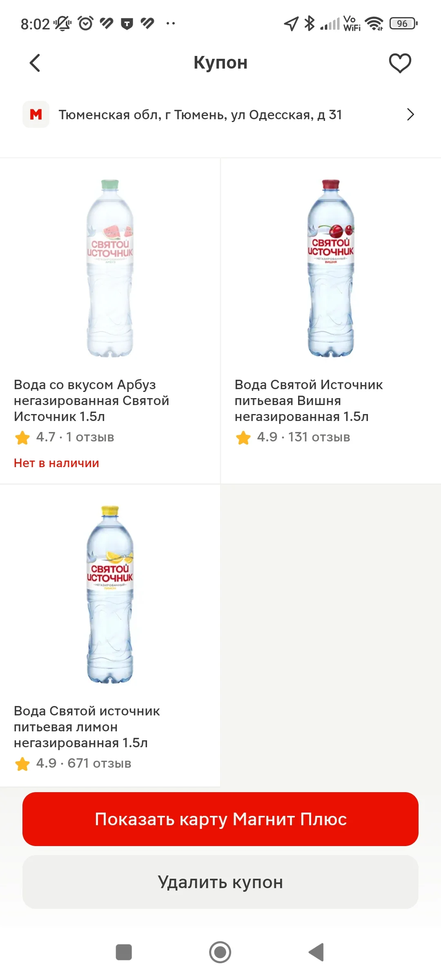Click the red Magnit M store logo
Image resolution: width=441 pixels, height=980 pixels.
pyautogui.click(x=36, y=114)
